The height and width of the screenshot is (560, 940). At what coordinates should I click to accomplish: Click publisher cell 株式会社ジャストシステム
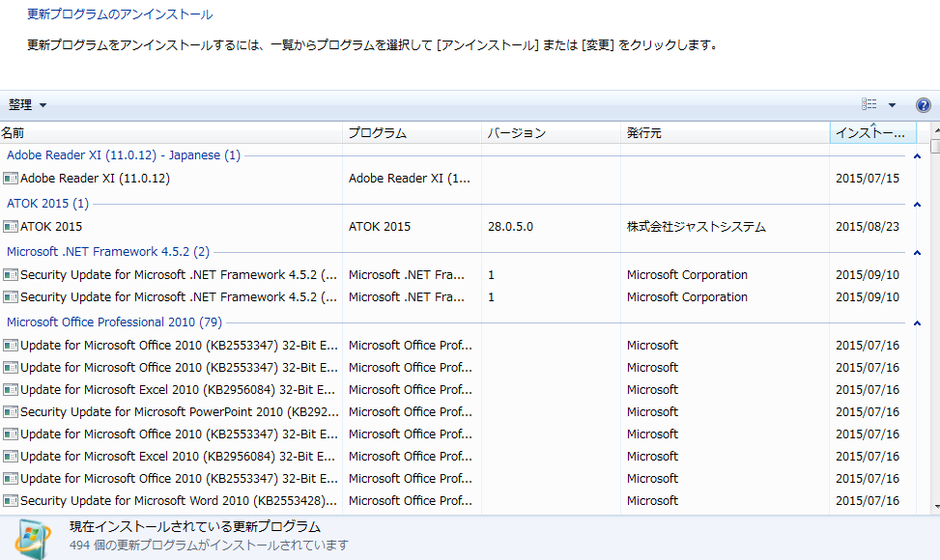[696, 227]
